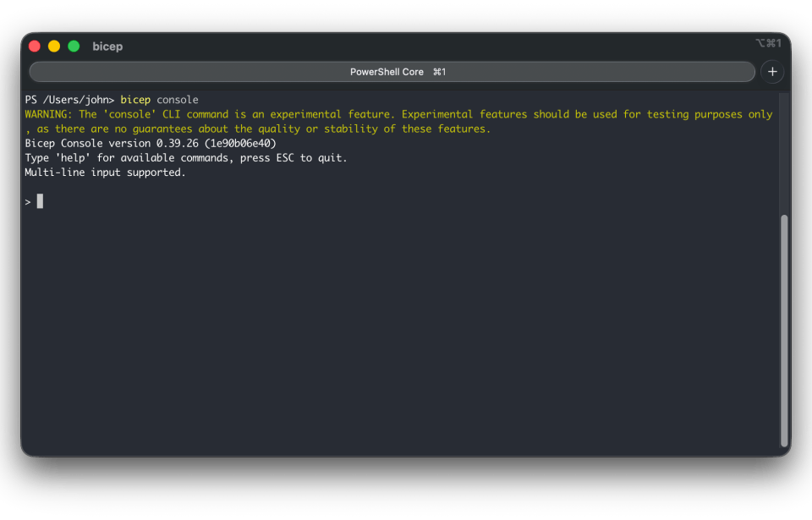This screenshot has width=812, height=520.
Task: Click the 'PS /Users/john>' prompt text
Action: tap(69, 100)
